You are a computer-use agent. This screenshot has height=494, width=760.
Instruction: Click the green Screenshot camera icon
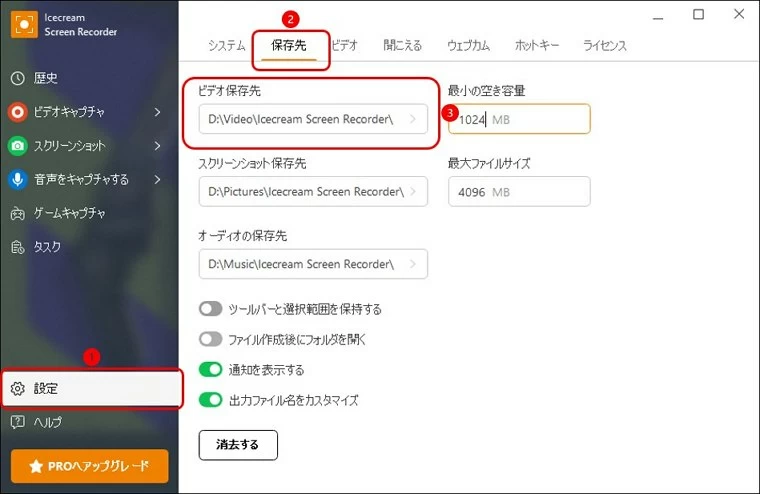(18, 146)
